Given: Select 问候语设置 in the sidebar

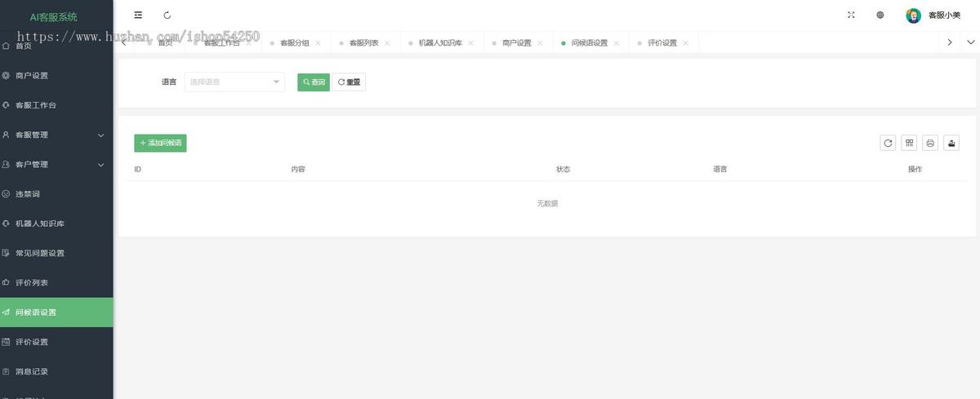Looking at the screenshot, I should tap(56, 313).
